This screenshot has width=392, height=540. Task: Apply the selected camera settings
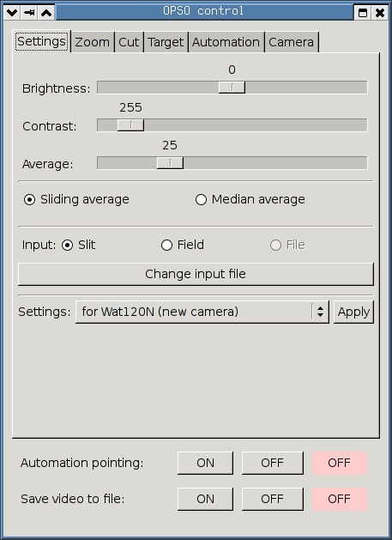(x=353, y=312)
